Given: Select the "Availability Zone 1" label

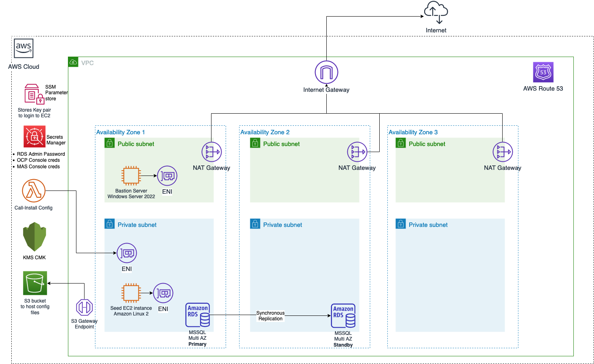Looking at the screenshot, I should click(x=120, y=132).
